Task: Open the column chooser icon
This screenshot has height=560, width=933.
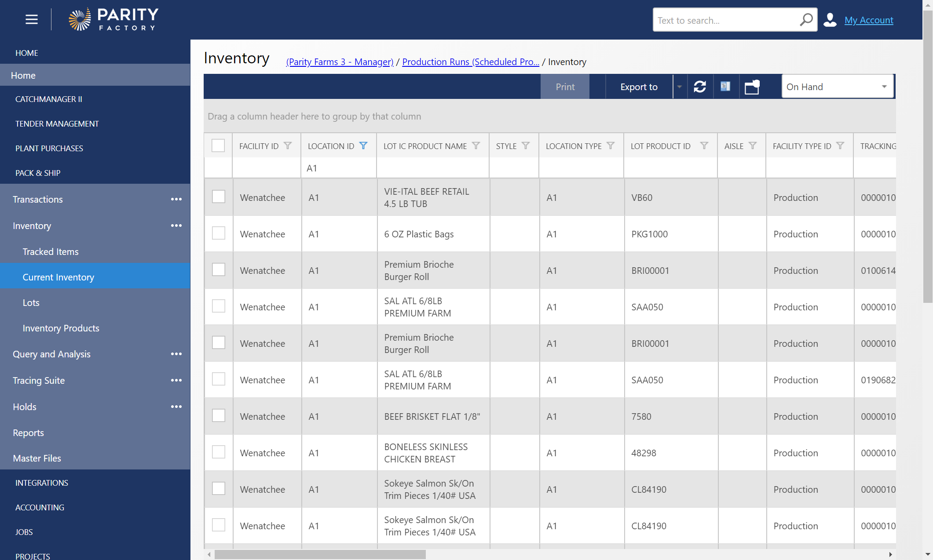Action: point(725,87)
